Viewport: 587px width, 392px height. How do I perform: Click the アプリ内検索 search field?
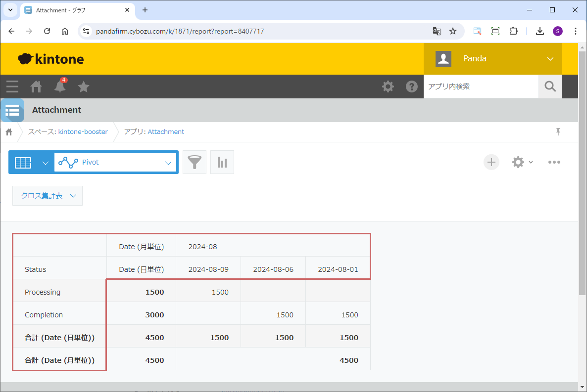(x=481, y=87)
